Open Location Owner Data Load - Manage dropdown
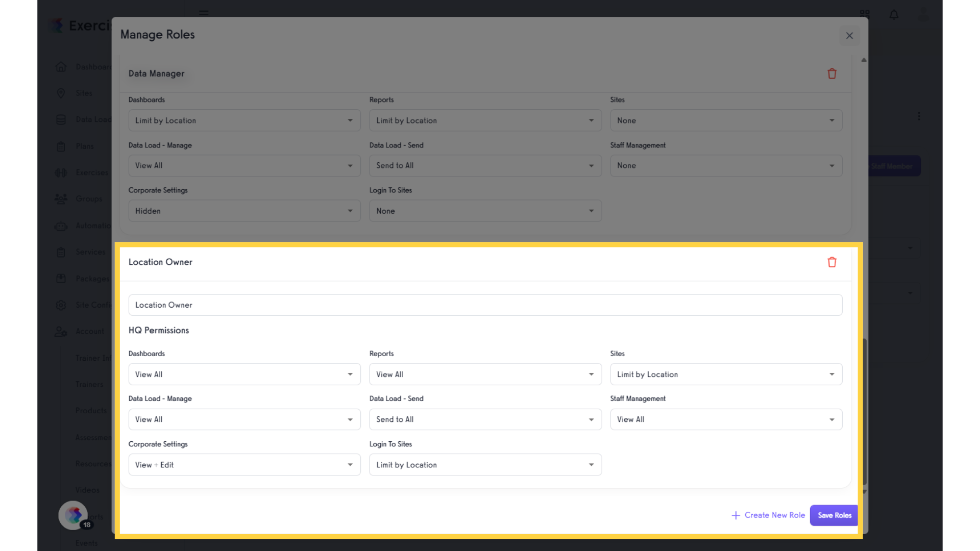 point(244,419)
